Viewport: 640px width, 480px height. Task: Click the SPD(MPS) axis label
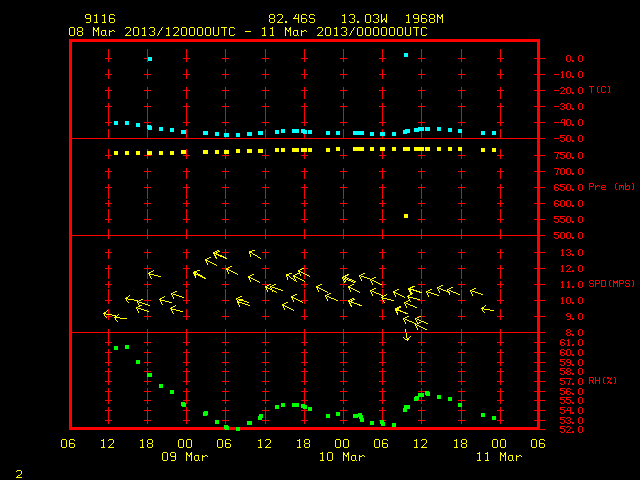point(611,283)
